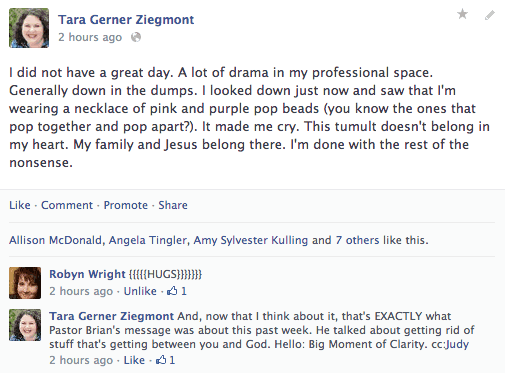Promote this post
Image resolution: width=505 pixels, height=373 pixels.
pyautogui.click(x=126, y=205)
